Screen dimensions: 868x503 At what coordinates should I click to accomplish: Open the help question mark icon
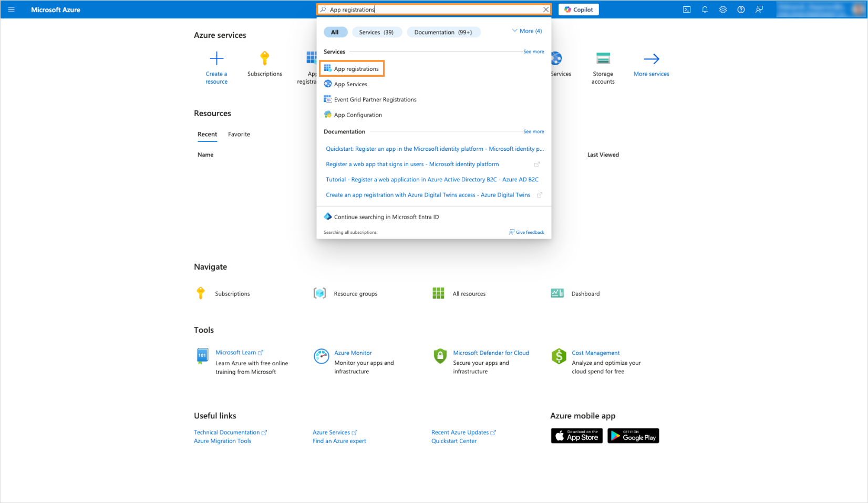point(741,9)
